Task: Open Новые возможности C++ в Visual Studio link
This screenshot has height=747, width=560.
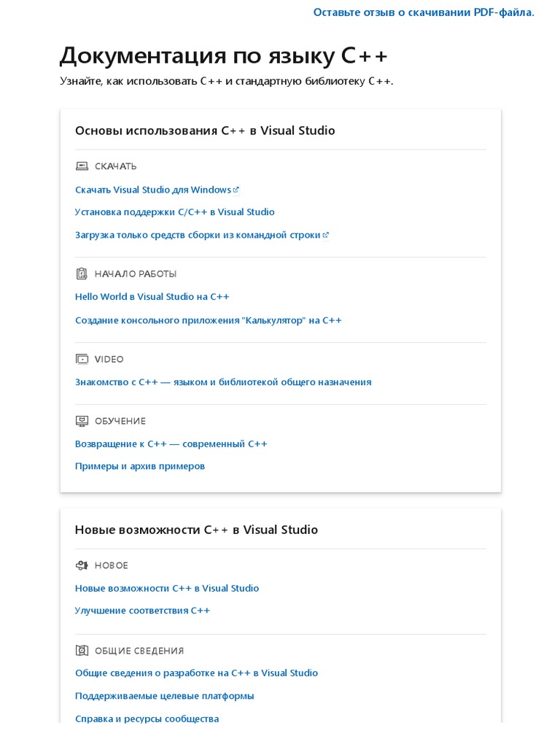Action: pos(166,588)
